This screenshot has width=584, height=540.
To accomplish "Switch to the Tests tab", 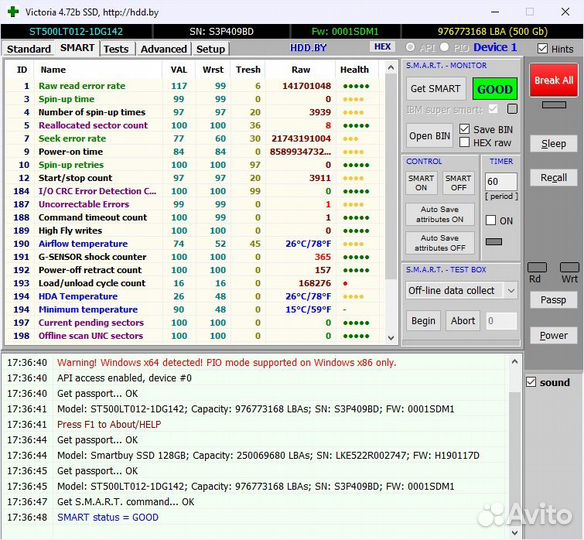I will point(116,49).
